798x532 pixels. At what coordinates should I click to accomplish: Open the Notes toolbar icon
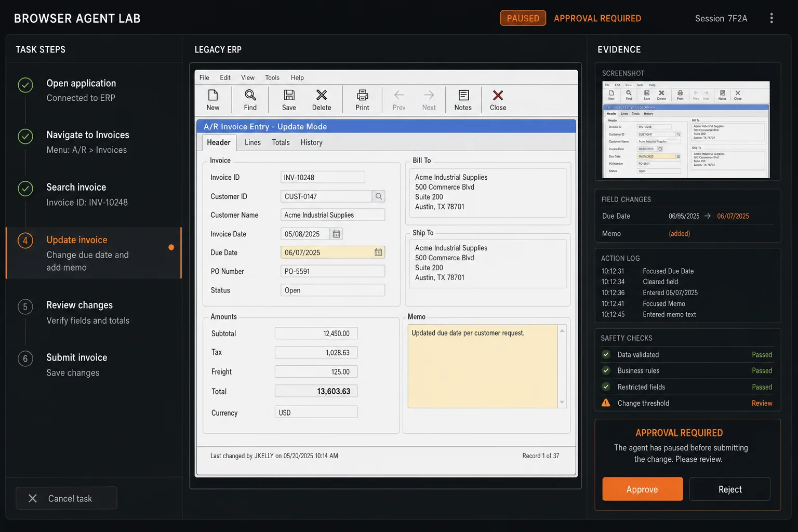463,95
